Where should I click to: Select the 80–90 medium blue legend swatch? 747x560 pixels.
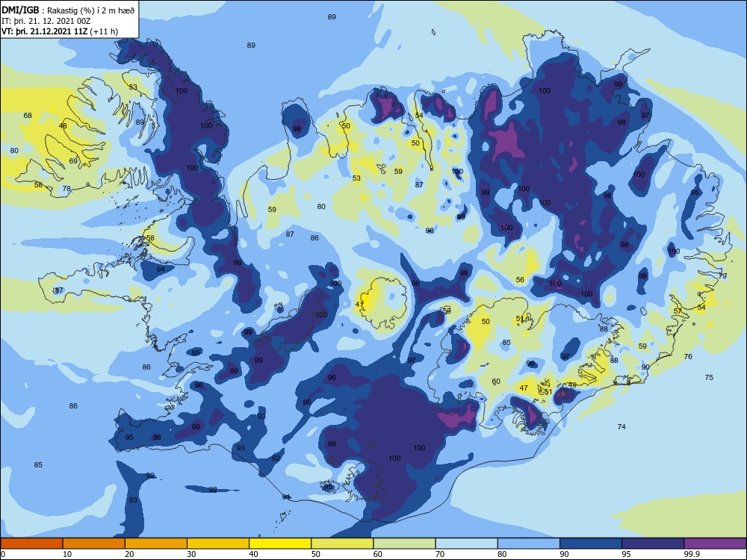pos(529,544)
